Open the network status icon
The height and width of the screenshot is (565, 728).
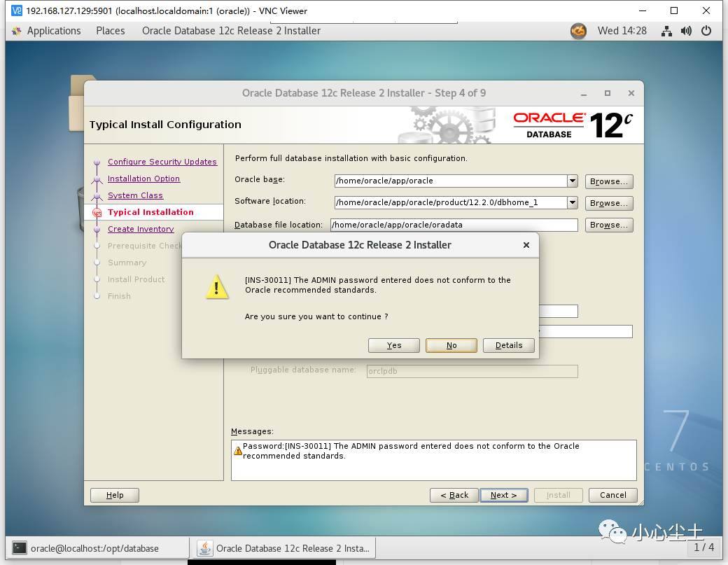pos(666,31)
